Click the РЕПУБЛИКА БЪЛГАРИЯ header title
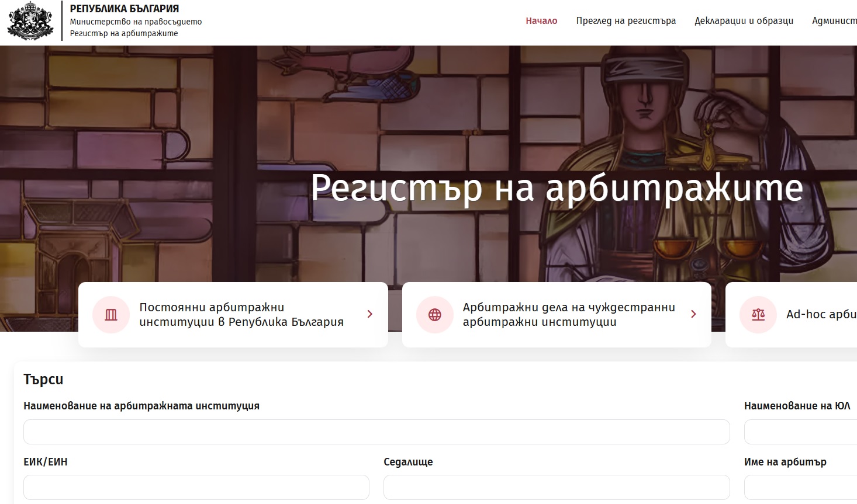 pyautogui.click(x=125, y=9)
